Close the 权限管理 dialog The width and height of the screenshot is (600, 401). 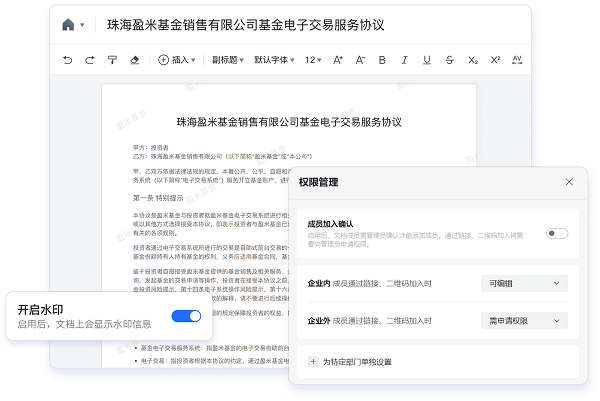click(x=569, y=182)
